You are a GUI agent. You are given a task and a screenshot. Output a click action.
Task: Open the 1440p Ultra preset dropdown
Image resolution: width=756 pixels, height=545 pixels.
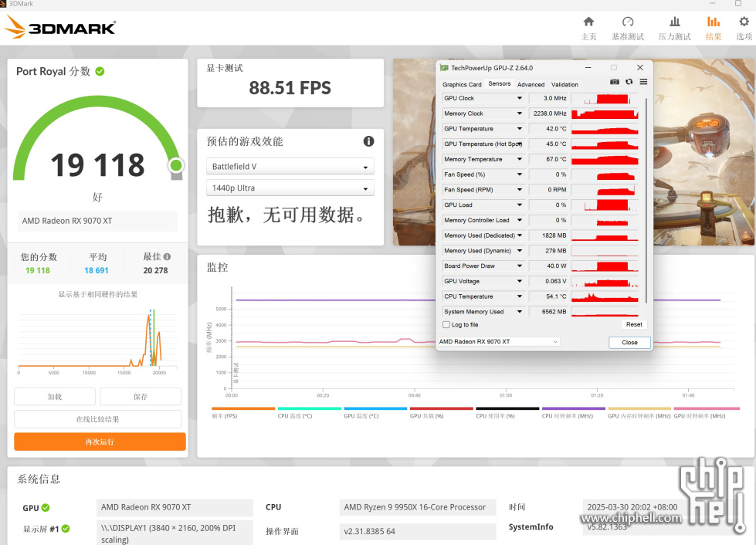point(290,188)
